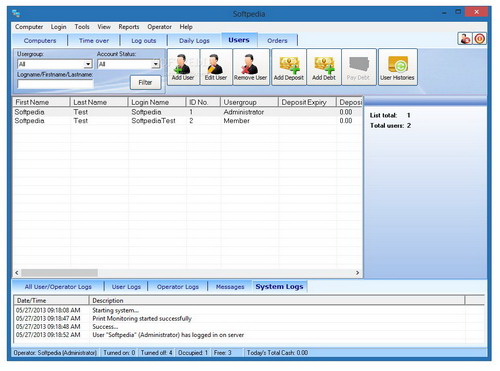Click the 'Starting system...' log entry
This screenshot has height=371, width=500.
tap(115, 310)
